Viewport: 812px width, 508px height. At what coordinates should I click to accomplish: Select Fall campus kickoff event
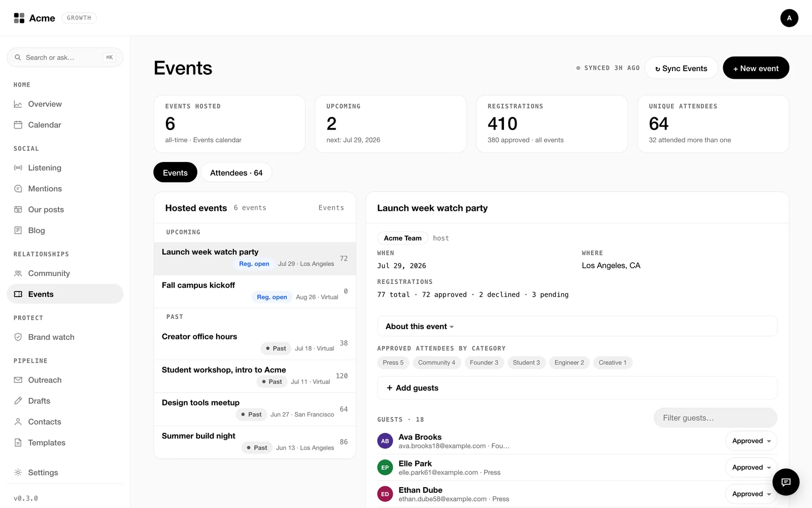pyautogui.click(x=255, y=292)
